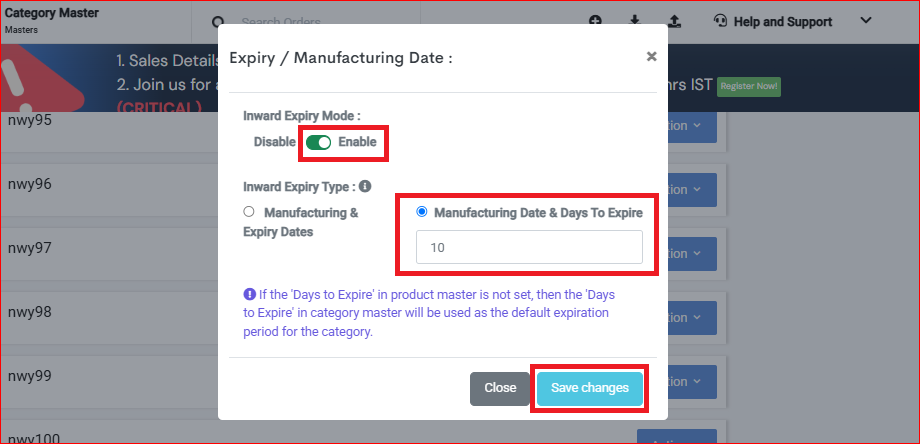Click the upload icon in top bar
The width and height of the screenshot is (920, 444).
(675, 21)
